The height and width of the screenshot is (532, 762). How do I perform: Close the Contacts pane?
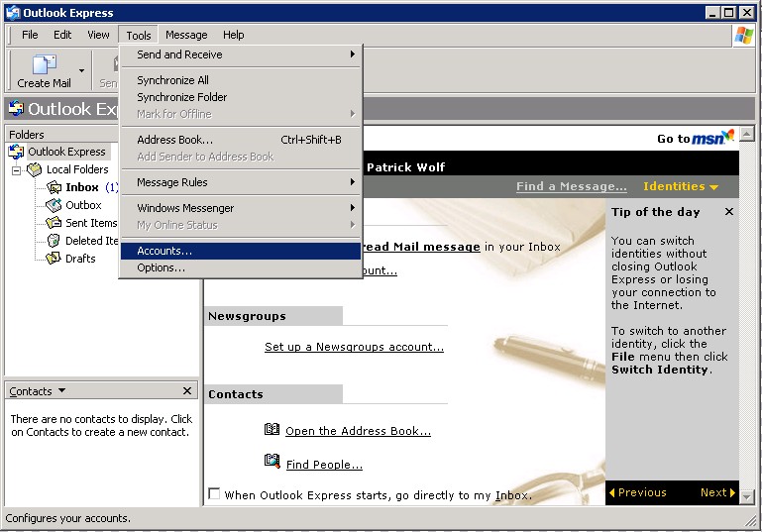(187, 390)
